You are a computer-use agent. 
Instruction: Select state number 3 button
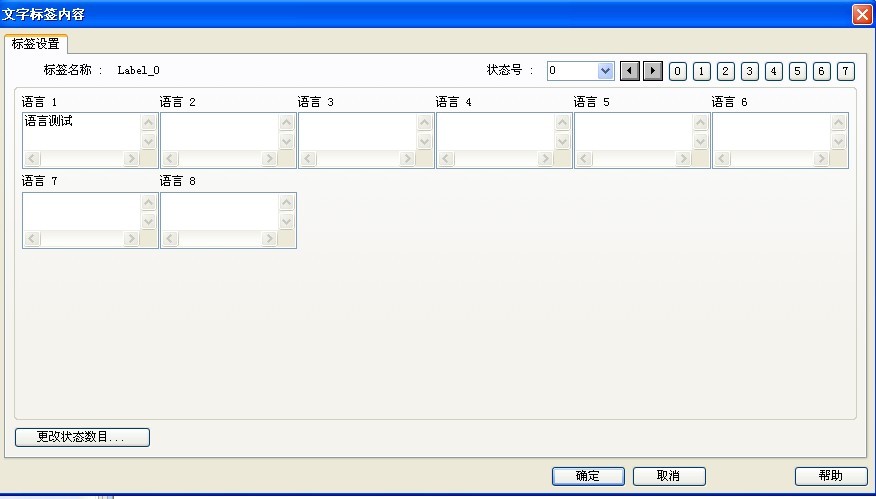pyautogui.click(x=750, y=71)
